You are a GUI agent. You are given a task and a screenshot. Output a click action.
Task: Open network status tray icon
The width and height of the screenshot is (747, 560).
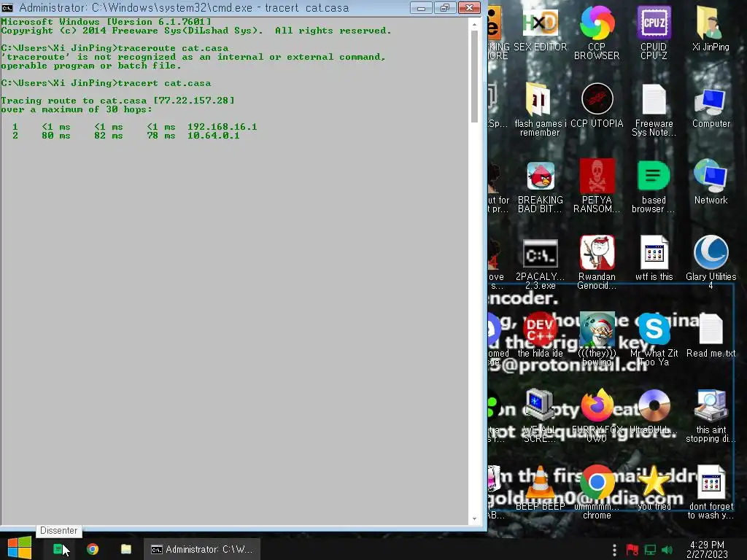[x=650, y=550]
